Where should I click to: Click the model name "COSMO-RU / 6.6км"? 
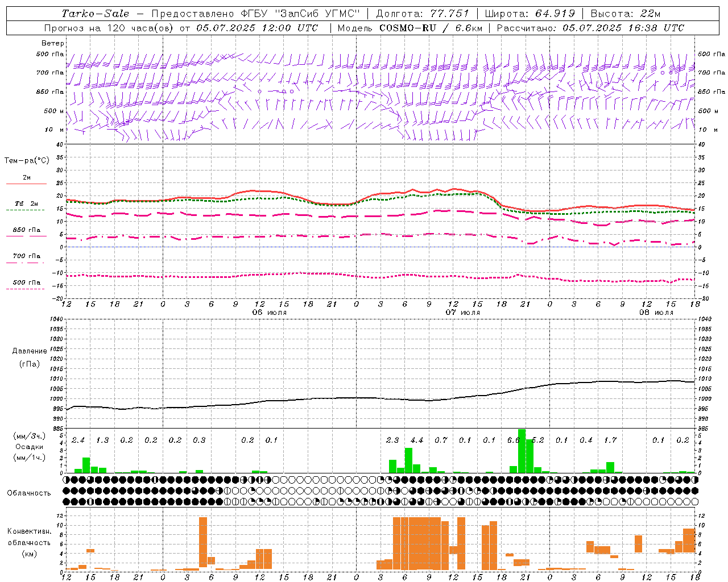pyautogui.click(x=430, y=28)
